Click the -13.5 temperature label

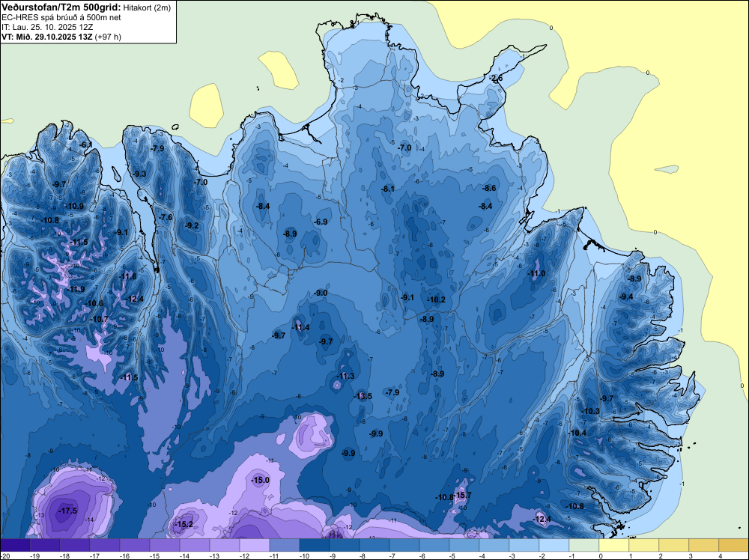pyautogui.click(x=362, y=396)
